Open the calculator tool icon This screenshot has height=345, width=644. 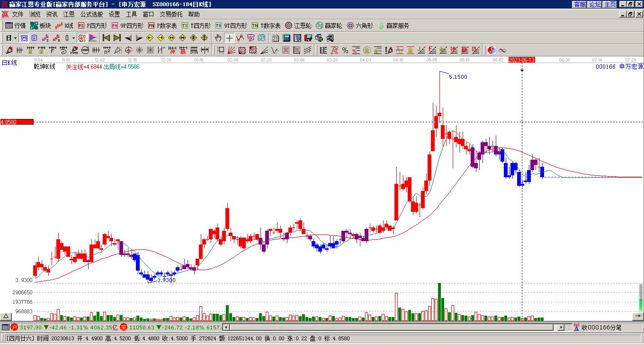click(x=286, y=38)
